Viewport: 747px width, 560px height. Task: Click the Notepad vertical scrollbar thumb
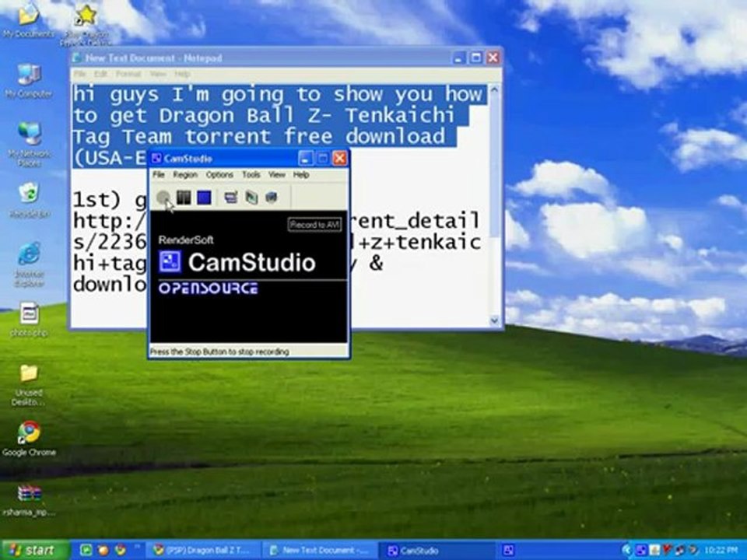click(x=495, y=166)
